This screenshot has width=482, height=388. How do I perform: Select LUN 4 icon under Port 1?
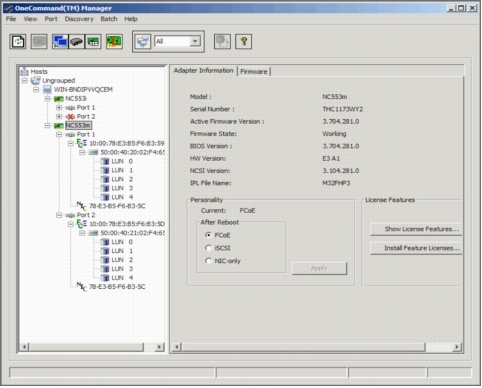point(105,197)
